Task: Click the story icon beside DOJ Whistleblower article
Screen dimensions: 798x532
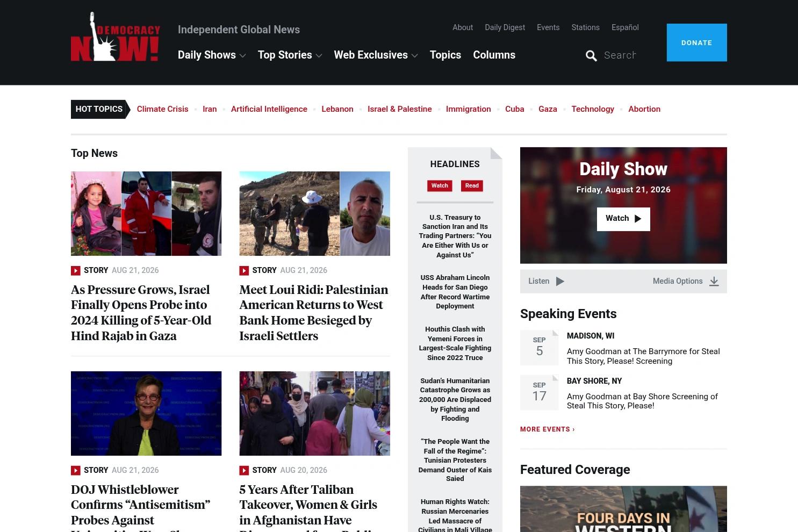Action: point(76,471)
